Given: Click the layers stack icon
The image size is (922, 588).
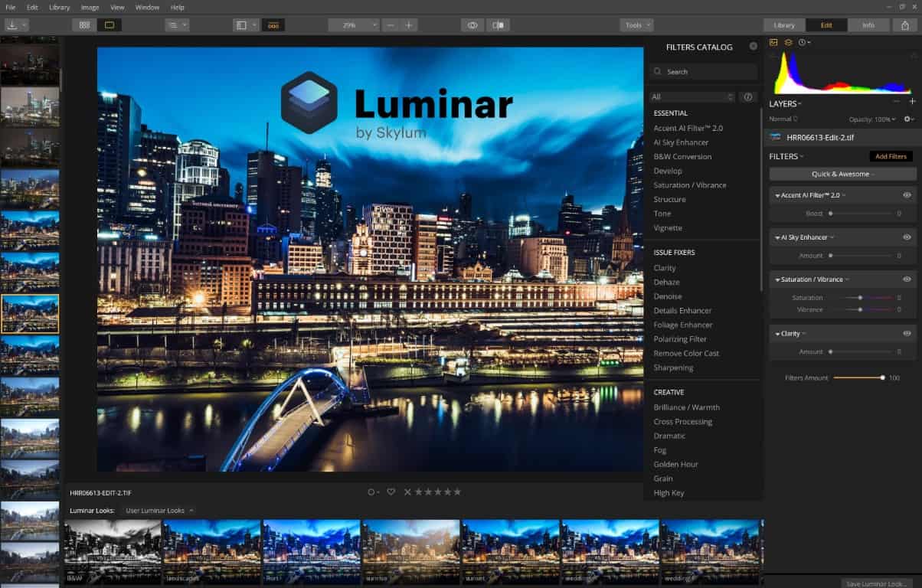Looking at the screenshot, I should tap(788, 42).
